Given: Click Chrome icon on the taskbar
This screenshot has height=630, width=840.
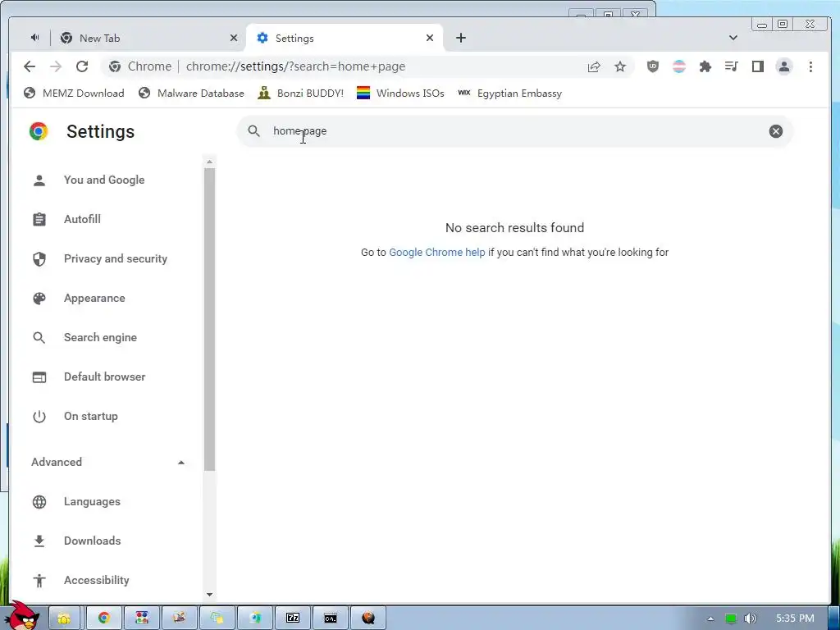Looking at the screenshot, I should point(104,619).
